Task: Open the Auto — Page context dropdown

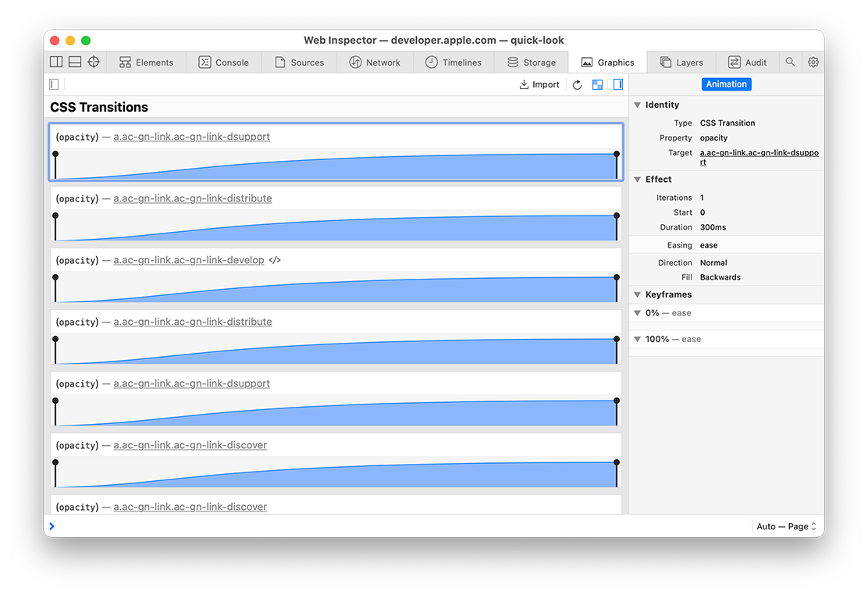Action: (x=786, y=526)
